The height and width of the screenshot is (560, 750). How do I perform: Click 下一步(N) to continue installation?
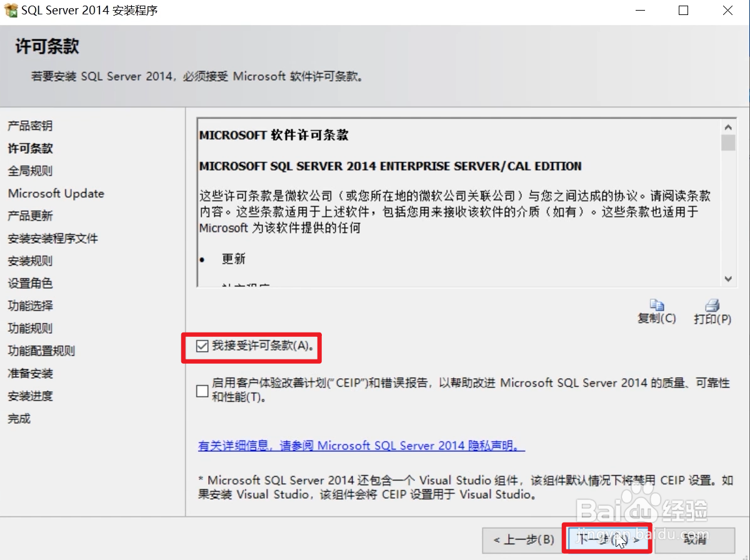tap(607, 538)
